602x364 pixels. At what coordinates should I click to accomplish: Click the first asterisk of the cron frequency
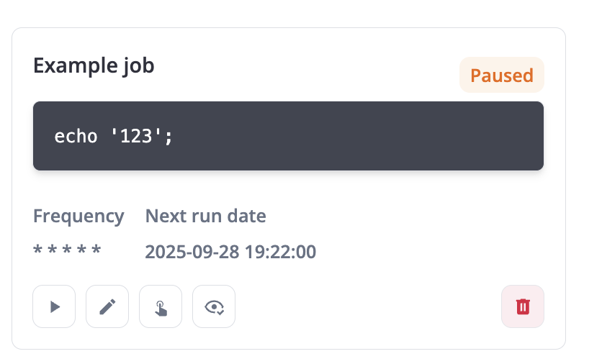pyautogui.click(x=38, y=250)
